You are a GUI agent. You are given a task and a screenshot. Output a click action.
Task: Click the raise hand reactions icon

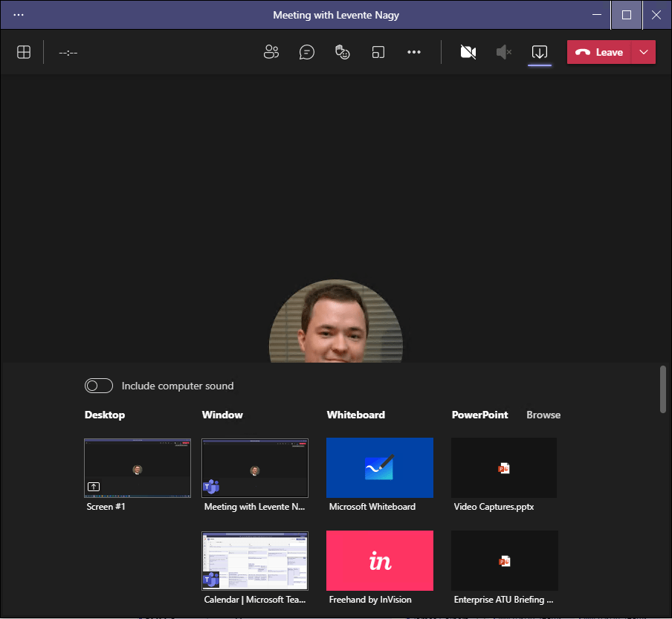(x=342, y=52)
